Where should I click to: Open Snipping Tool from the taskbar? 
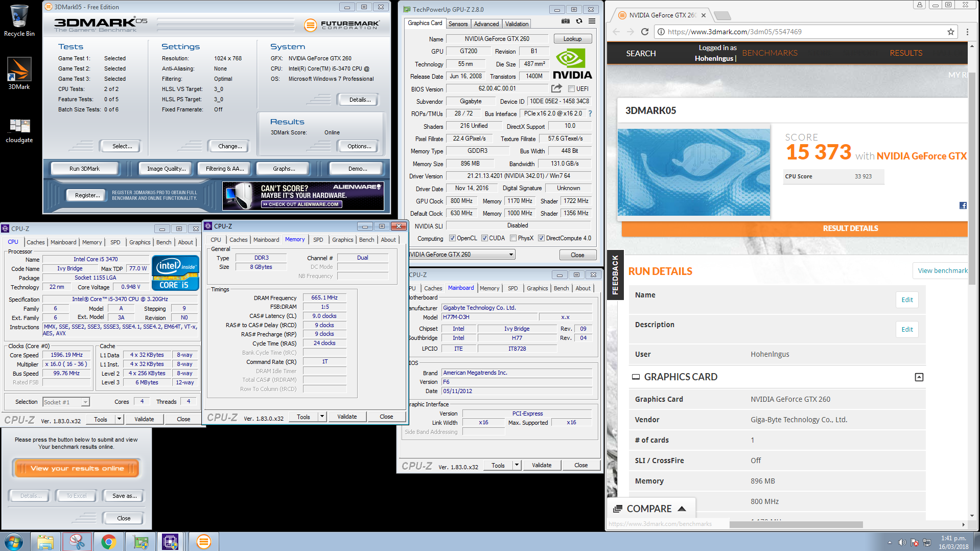[77, 542]
